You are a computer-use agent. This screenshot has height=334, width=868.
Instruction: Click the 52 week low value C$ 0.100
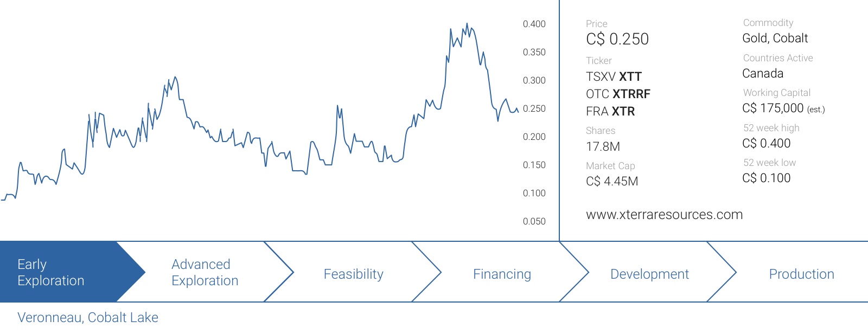(766, 178)
